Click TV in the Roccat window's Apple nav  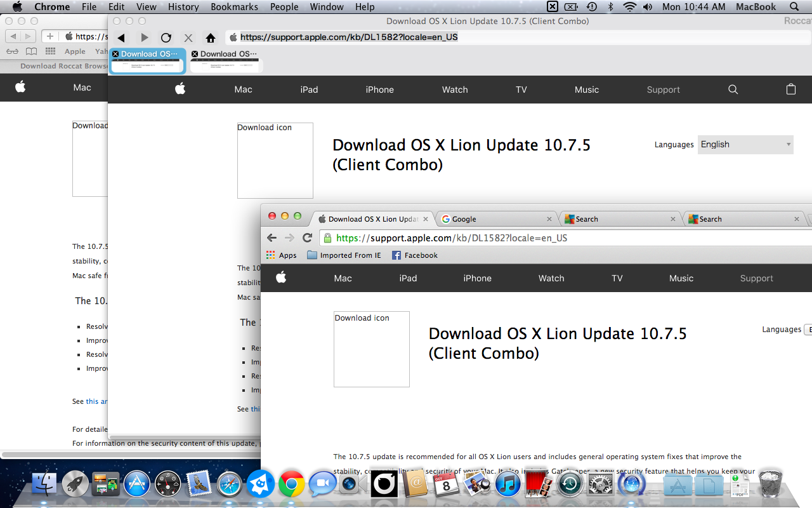(x=521, y=90)
